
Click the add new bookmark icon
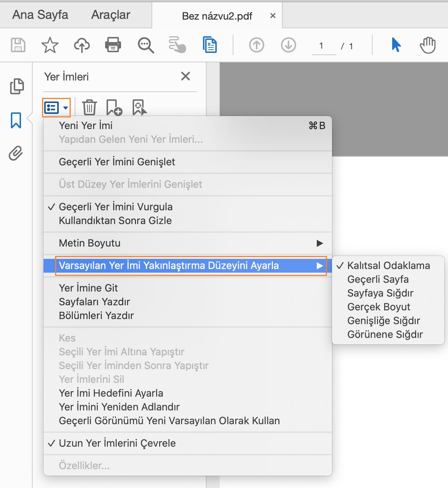(x=114, y=108)
